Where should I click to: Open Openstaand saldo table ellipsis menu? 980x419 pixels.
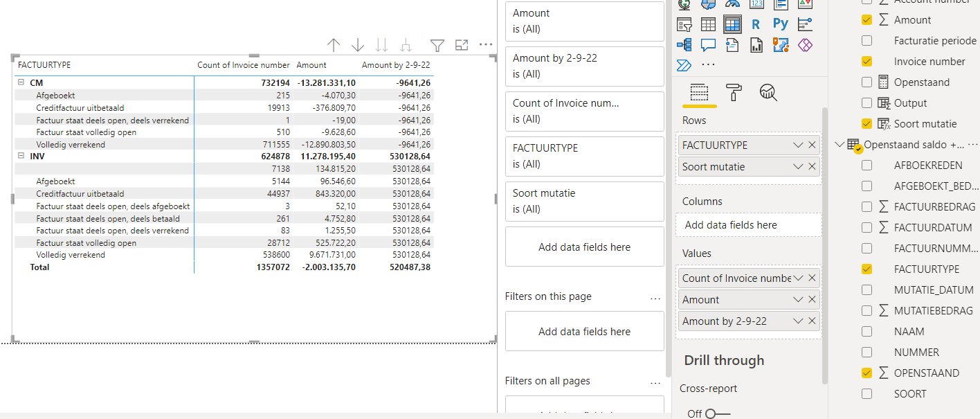point(972,145)
